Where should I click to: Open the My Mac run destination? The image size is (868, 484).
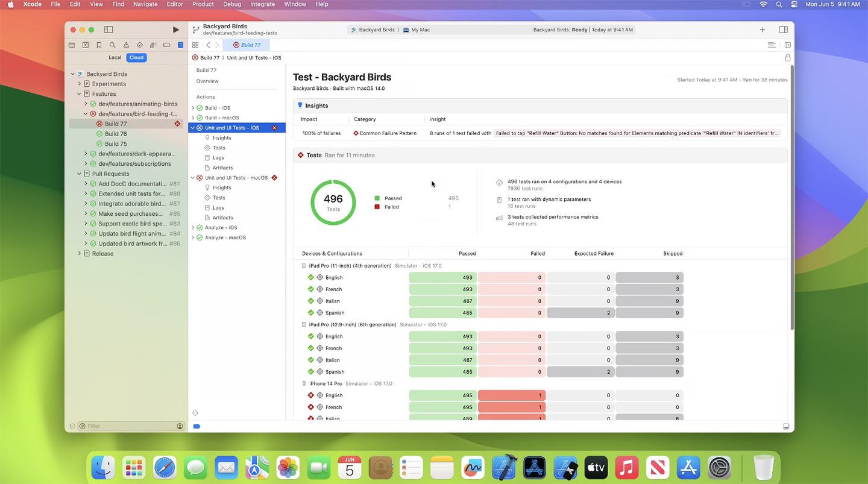point(417,30)
